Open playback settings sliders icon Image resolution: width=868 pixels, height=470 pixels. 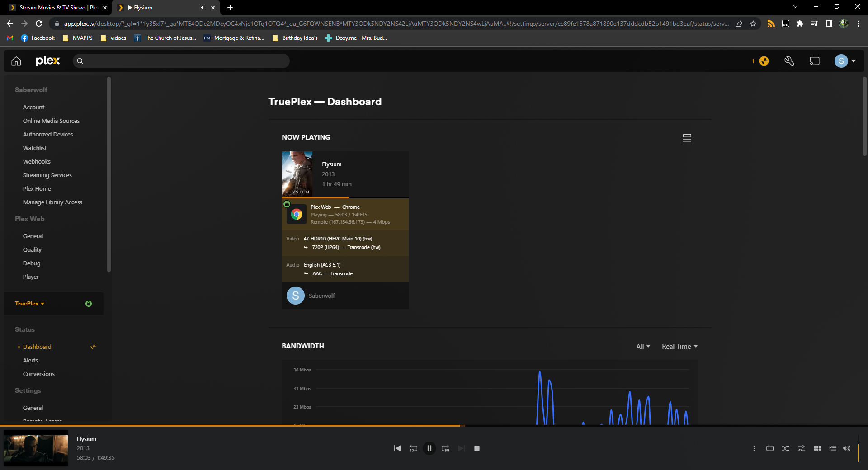coord(802,448)
